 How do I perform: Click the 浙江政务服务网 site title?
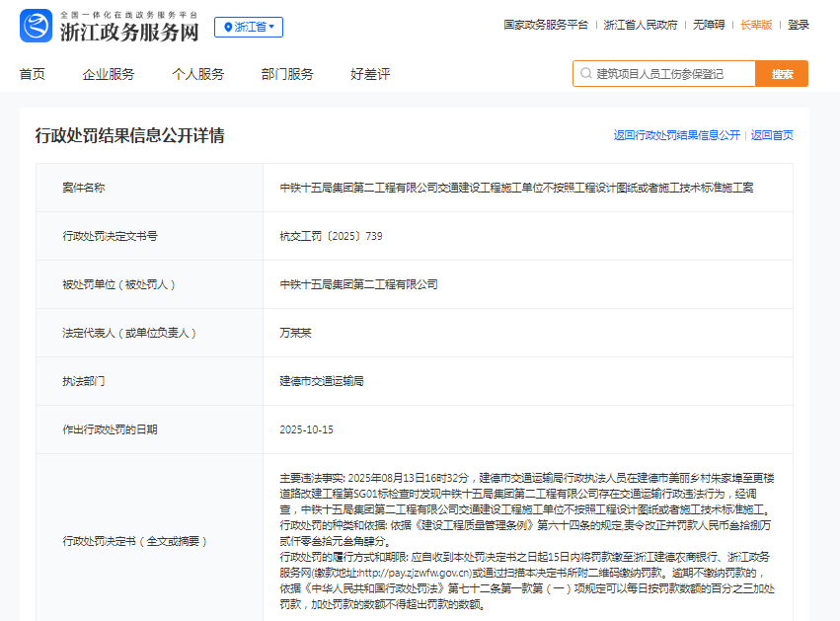point(129,32)
